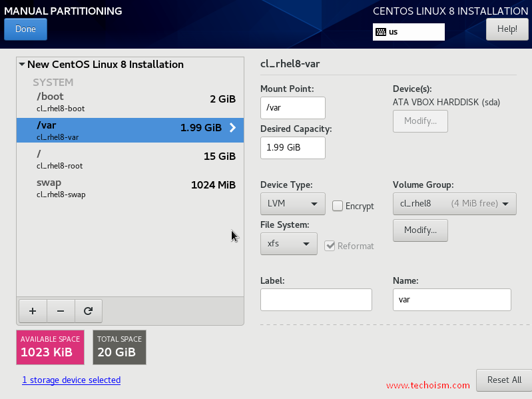Click the arrow chevron on the /var row

click(232, 128)
